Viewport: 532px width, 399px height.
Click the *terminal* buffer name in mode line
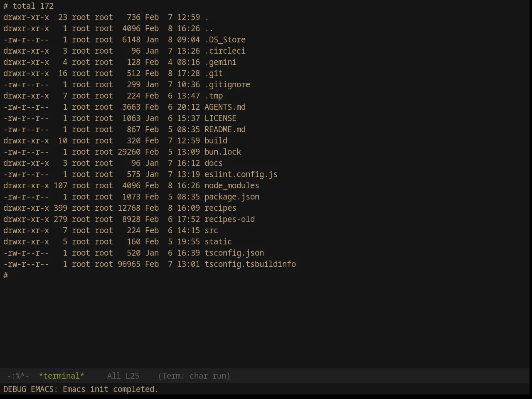(62, 376)
